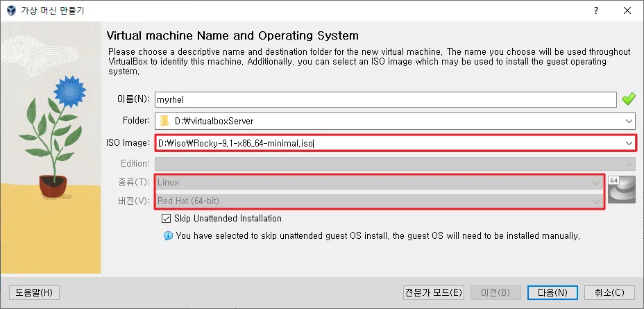Click the 취소(C) cancel button

[x=609, y=292]
